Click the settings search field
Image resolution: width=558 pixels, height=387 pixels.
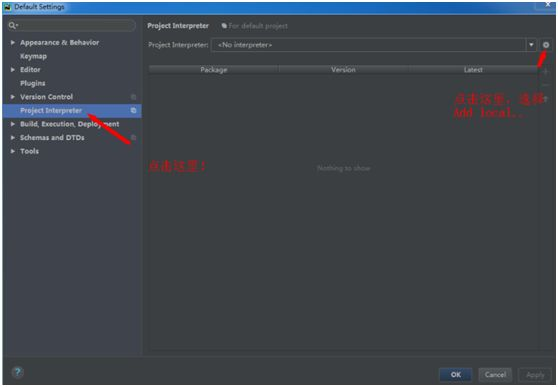pyautogui.click(x=72, y=25)
